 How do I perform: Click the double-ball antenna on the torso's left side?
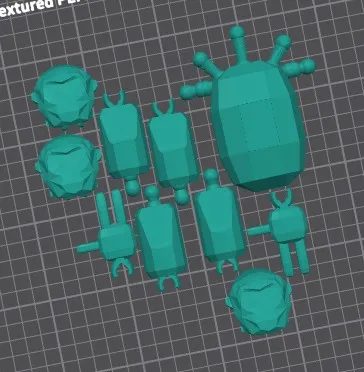(x=196, y=90)
